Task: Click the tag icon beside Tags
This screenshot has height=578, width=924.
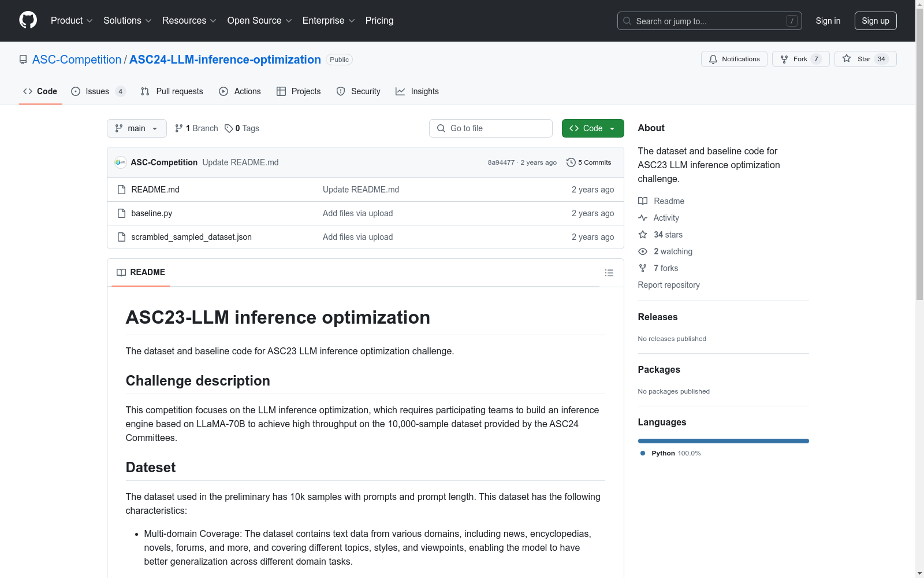Action: pos(229,128)
